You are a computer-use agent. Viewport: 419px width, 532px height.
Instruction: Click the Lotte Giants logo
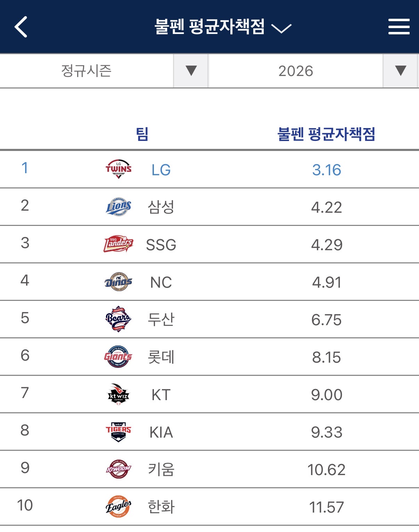[118, 357]
